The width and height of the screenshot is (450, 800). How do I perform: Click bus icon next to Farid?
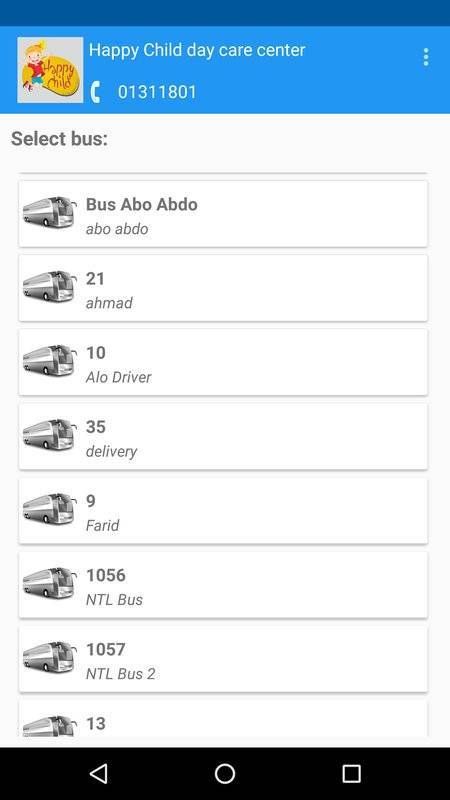pos(49,509)
